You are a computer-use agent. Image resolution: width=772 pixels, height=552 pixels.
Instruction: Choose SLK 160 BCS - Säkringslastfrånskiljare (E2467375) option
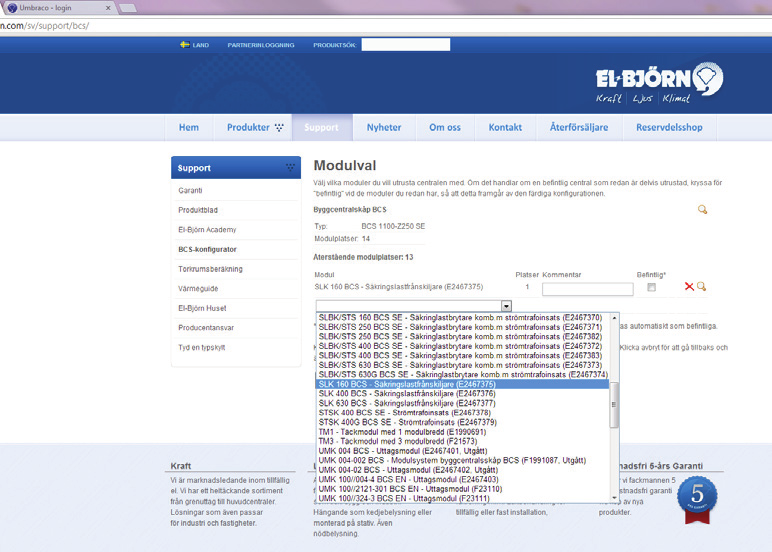(x=462, y=384)
